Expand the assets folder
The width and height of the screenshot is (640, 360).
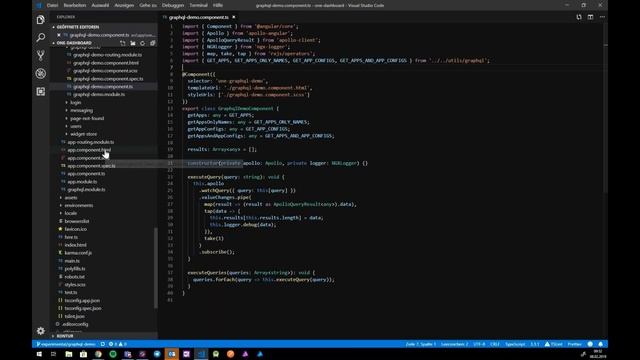coord(71,198)
